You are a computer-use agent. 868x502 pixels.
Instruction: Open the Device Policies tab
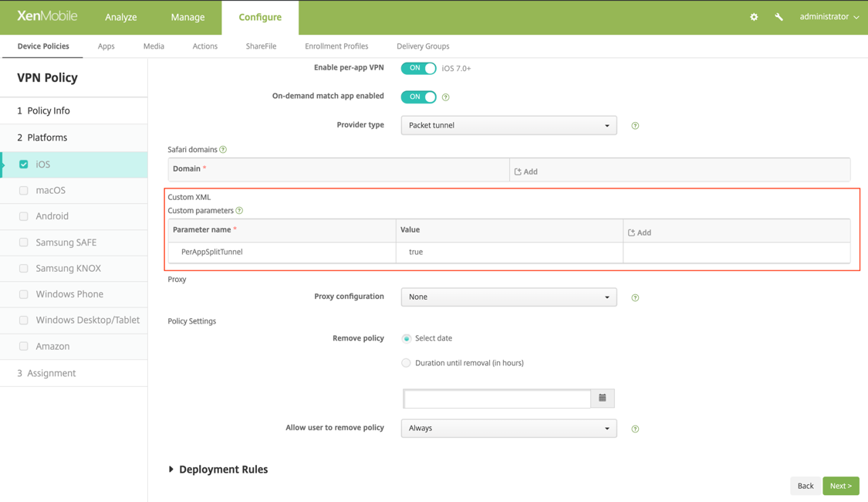pos(43,46)
